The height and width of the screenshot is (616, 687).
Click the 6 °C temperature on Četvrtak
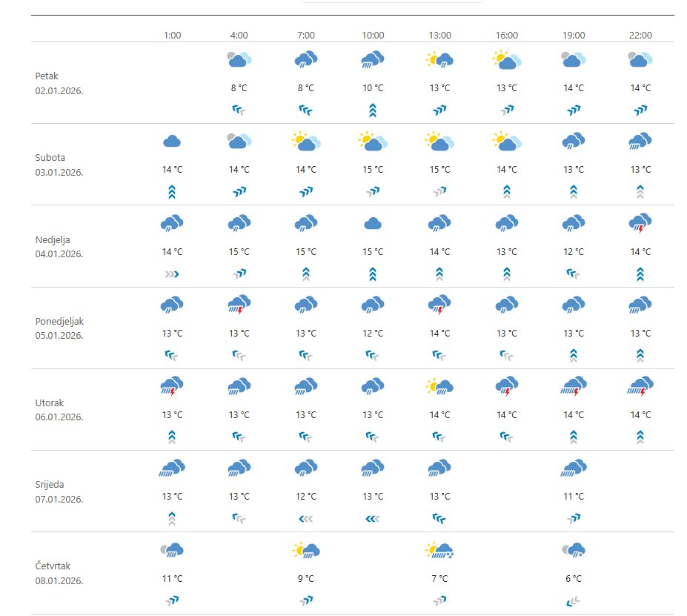[x=573, y=578]
